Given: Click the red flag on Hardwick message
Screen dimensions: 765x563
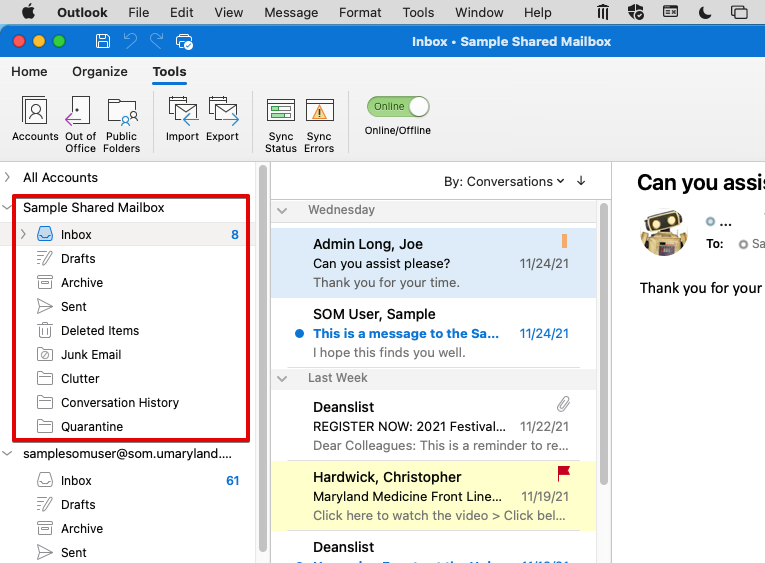Looking at the screenshot, I should [563, 473].
